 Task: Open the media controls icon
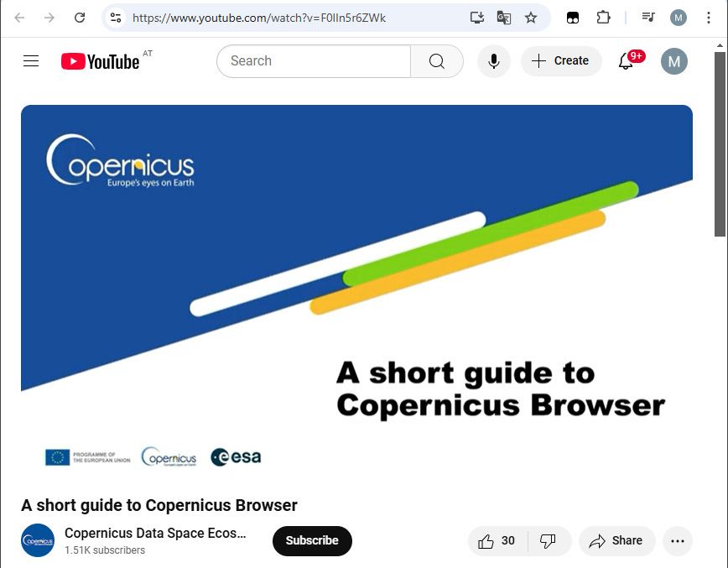tap(648, 18)
